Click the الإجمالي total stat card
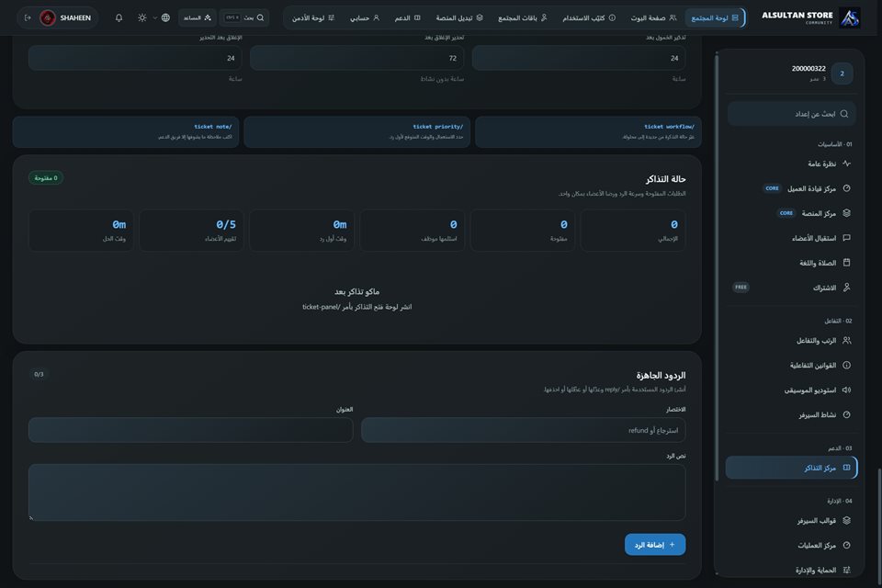The height and width of the screenshot is (588, 882). [633, 231]
